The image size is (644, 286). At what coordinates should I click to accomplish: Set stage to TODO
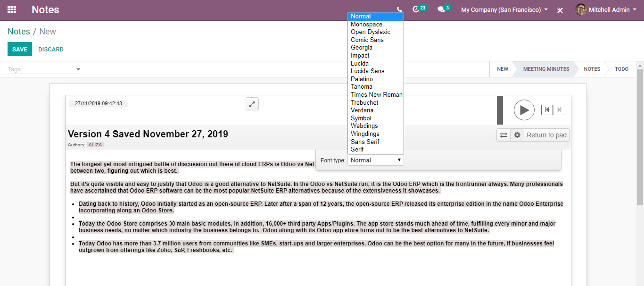(621, 69)
